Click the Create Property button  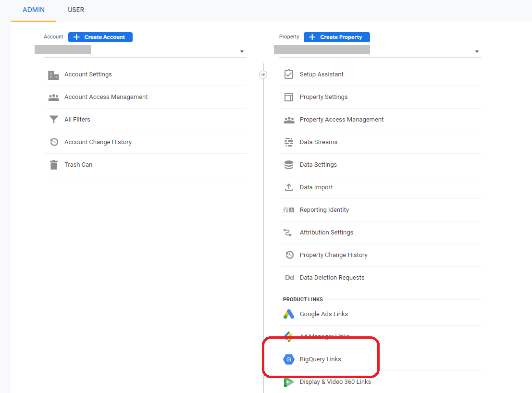point(337,37)
